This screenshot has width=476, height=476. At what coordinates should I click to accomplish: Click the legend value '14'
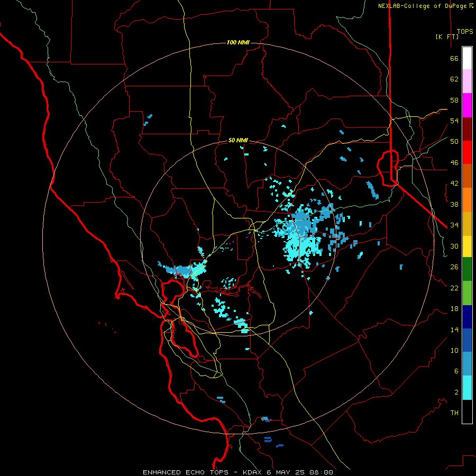[x=454, y=329]
